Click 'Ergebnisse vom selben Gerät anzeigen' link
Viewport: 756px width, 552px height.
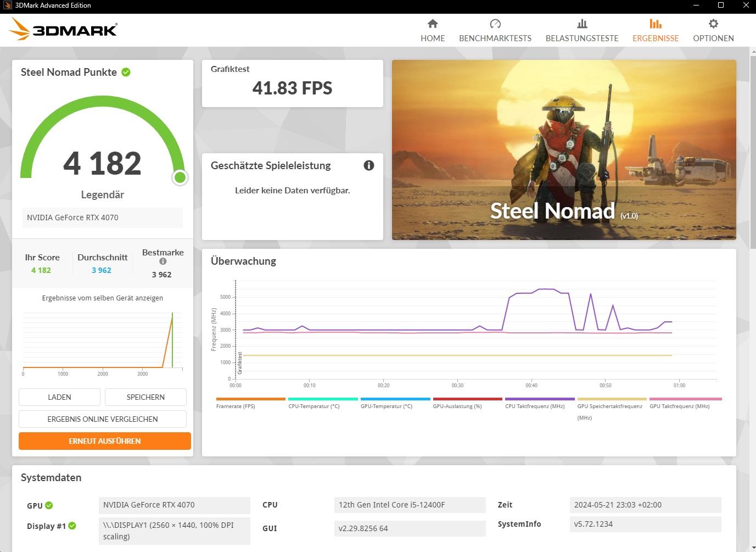[103, 298]
